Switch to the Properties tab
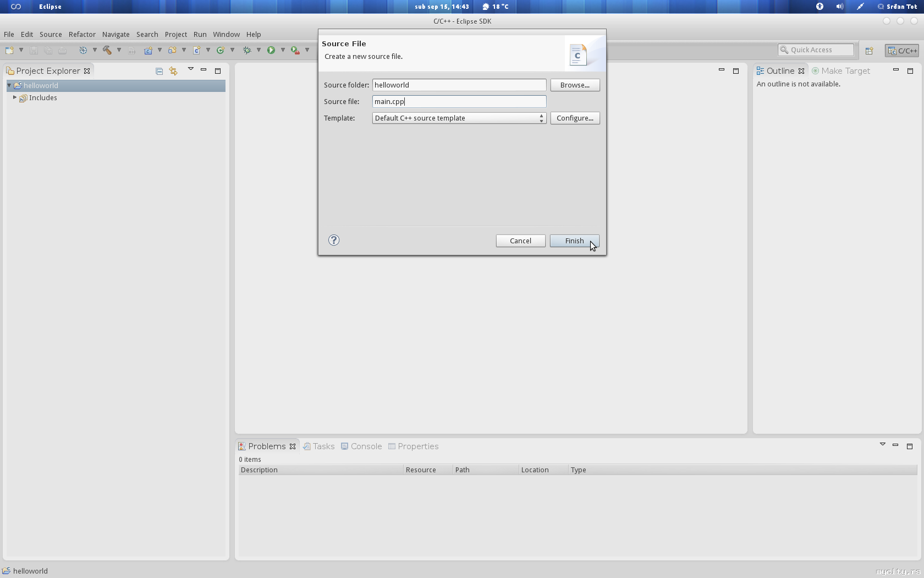The image size is (924, 578). (414, 446)
